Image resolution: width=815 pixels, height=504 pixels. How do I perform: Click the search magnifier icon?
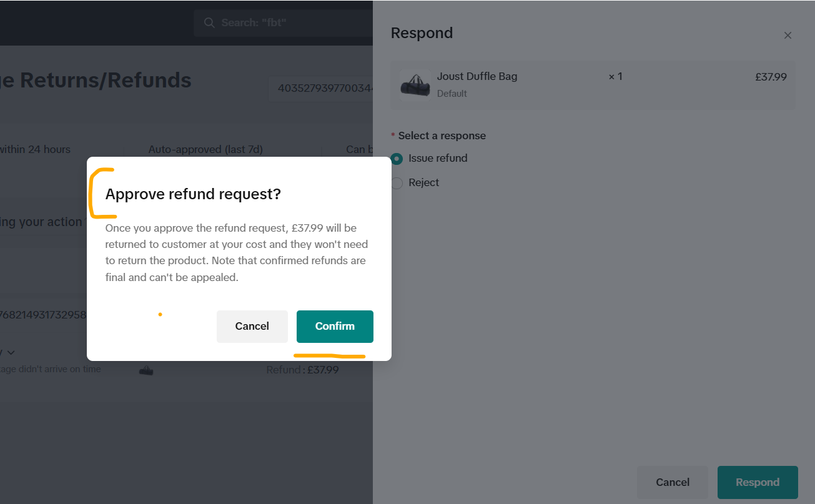[209, 23]
